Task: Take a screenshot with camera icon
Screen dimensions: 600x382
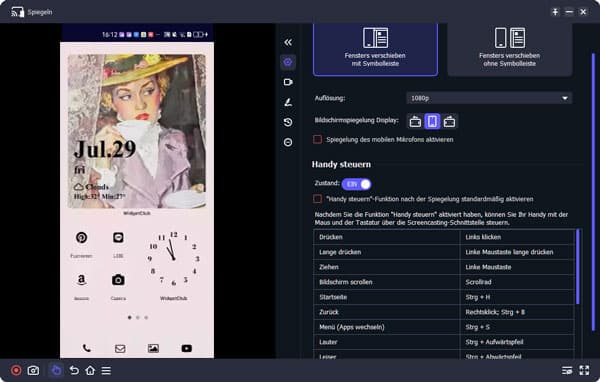Action: pyautogui.click(x=33, y=370)
